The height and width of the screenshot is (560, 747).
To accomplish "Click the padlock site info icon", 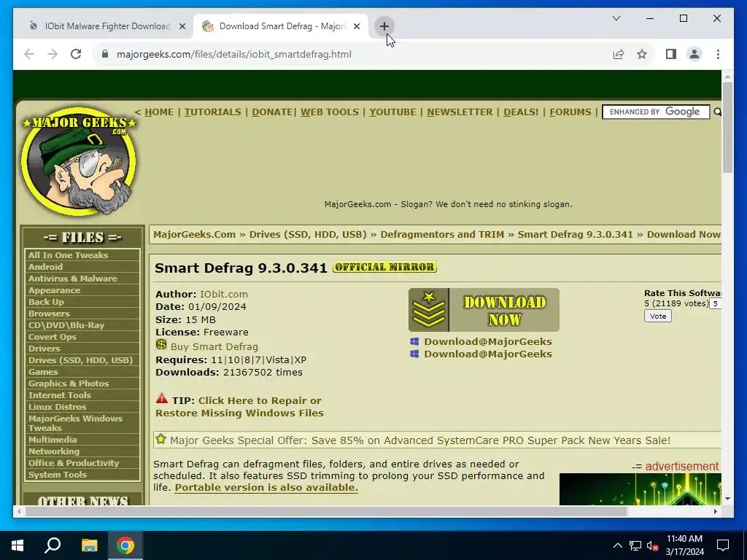I will [x=105, y=54].
